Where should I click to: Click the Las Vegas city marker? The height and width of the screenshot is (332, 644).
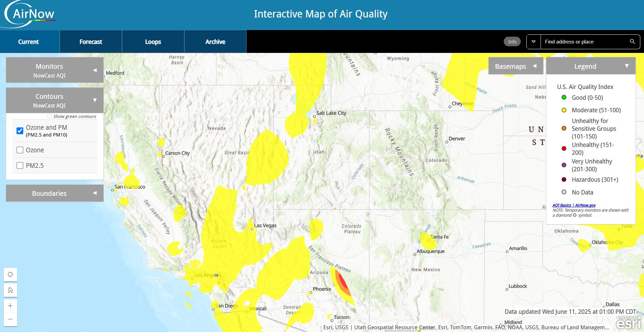click(252, 229)
